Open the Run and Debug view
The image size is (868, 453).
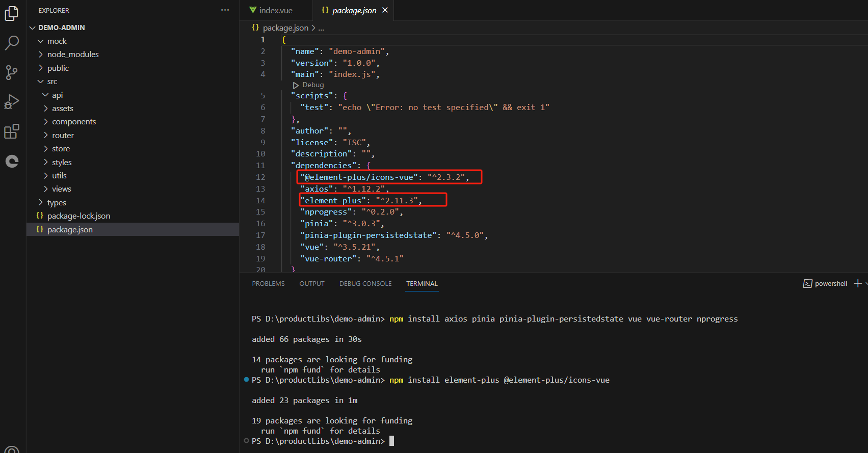coord(12,102)
